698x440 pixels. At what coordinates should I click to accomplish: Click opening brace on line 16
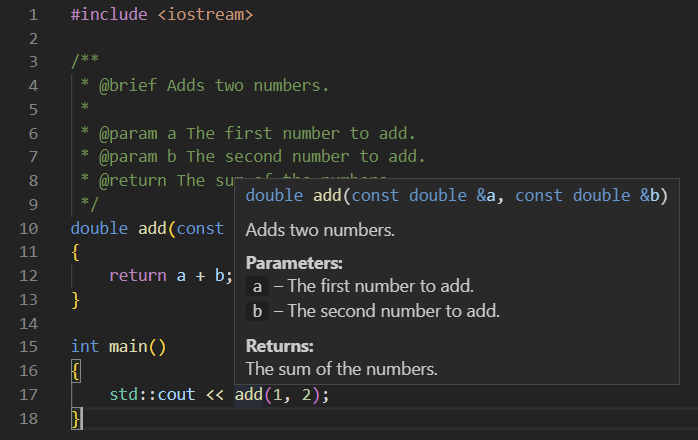point(76,371)
